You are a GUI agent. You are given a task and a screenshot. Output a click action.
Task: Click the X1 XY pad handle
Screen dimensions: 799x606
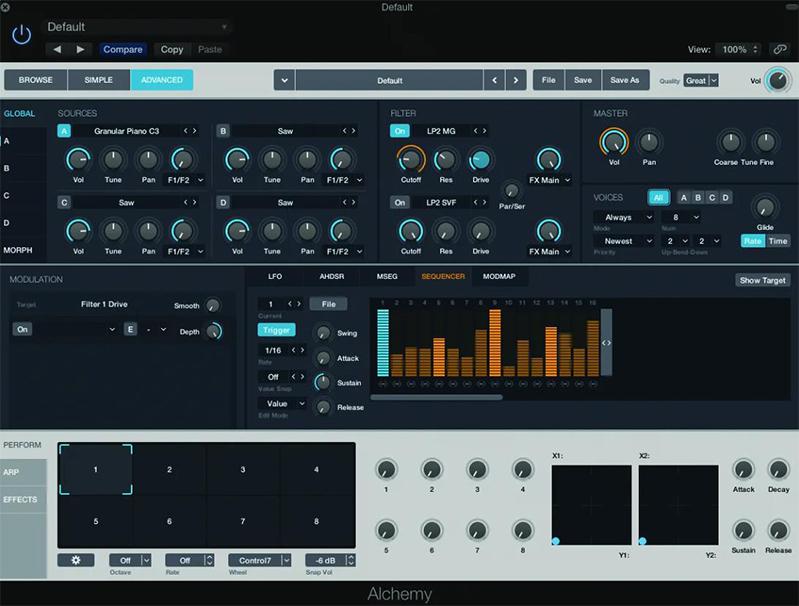pos(555,541)
